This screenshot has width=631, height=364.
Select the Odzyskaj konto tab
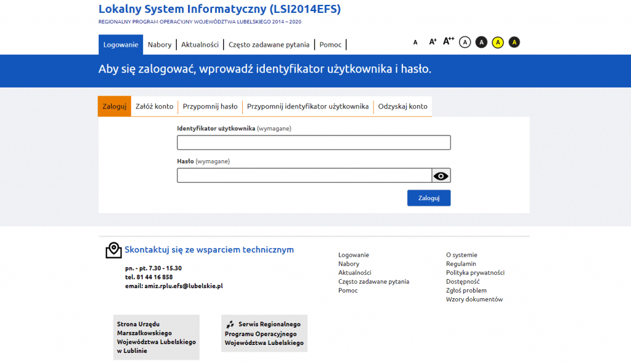click(402, 107)
